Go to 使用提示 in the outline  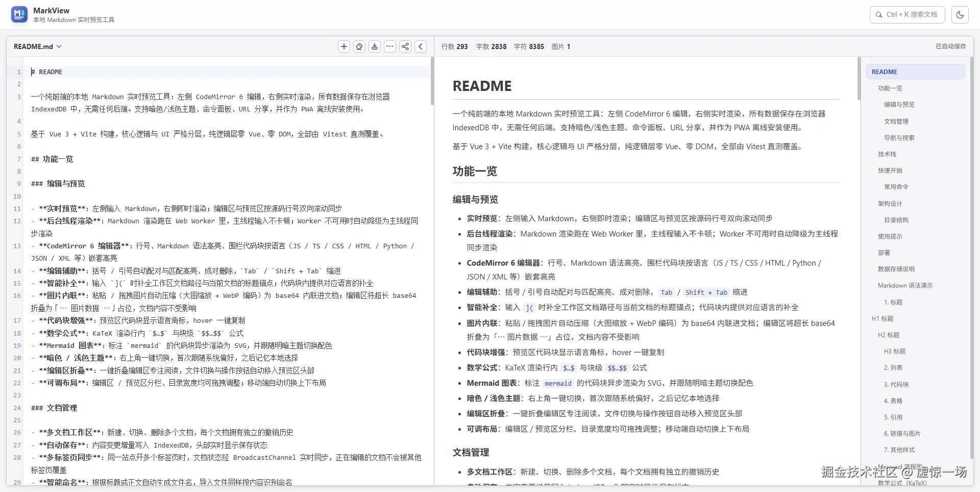click(x=890, y=237)
